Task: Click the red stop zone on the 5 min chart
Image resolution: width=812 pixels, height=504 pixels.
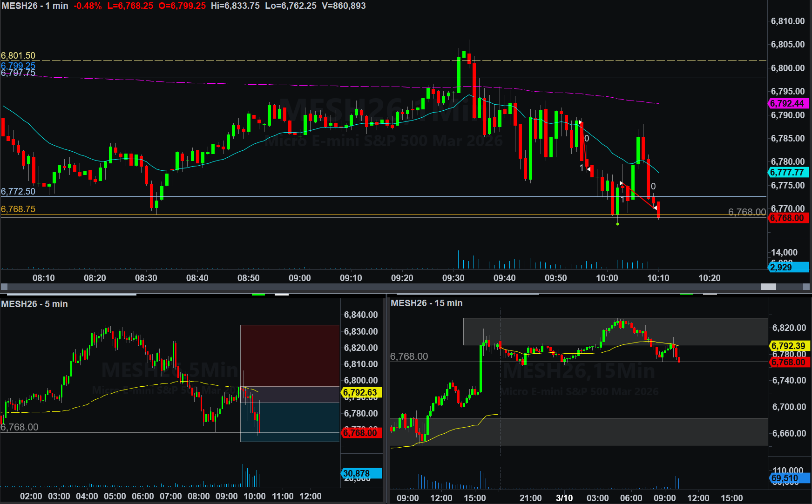Action: (290, 355)
